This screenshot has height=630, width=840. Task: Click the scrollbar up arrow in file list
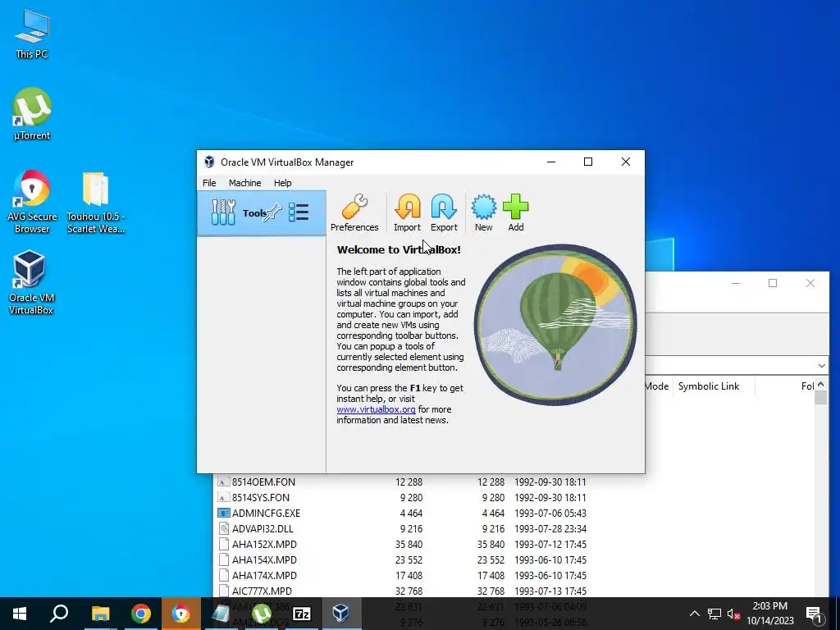(x=820, y=385)
